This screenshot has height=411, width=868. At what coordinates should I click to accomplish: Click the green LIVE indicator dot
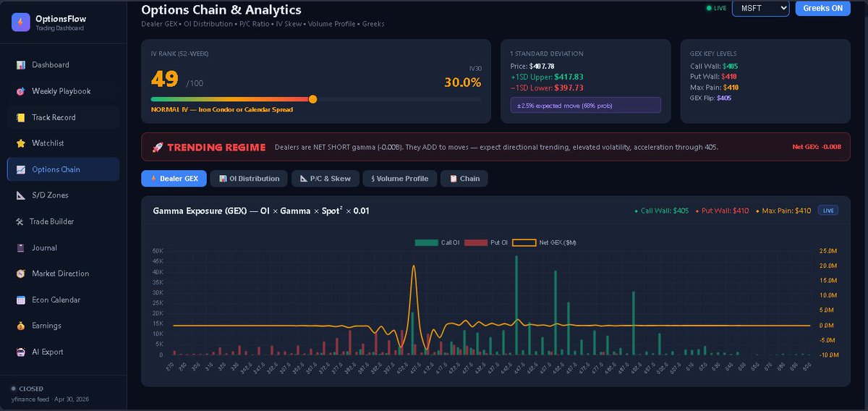click(x=709, y=8)
